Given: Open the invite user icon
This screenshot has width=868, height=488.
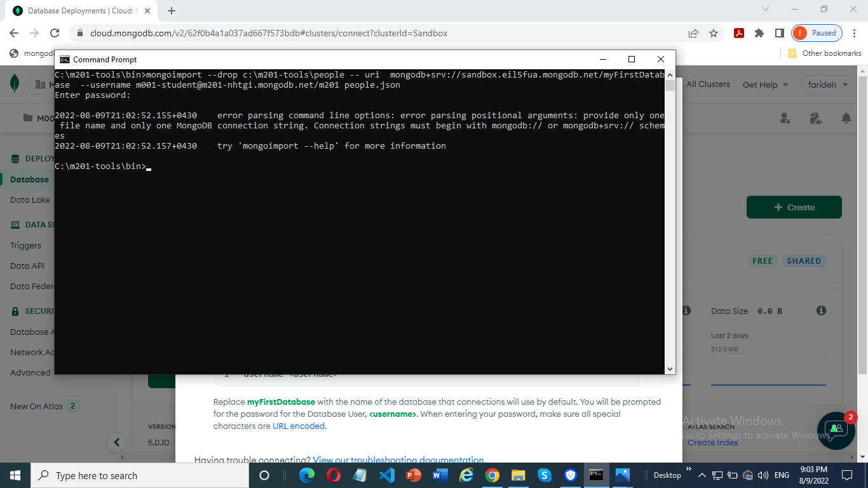Looking at the screenshot, I should click(785, 118).
